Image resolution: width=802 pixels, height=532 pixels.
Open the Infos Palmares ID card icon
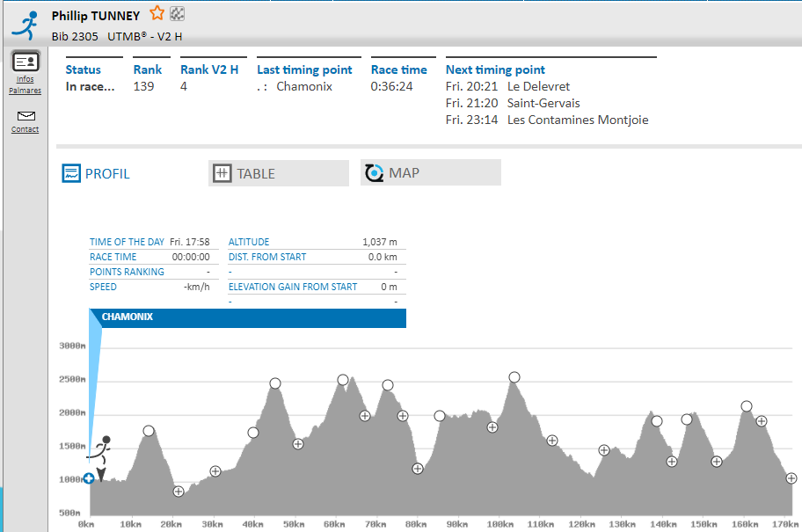[x=26, y=62]
